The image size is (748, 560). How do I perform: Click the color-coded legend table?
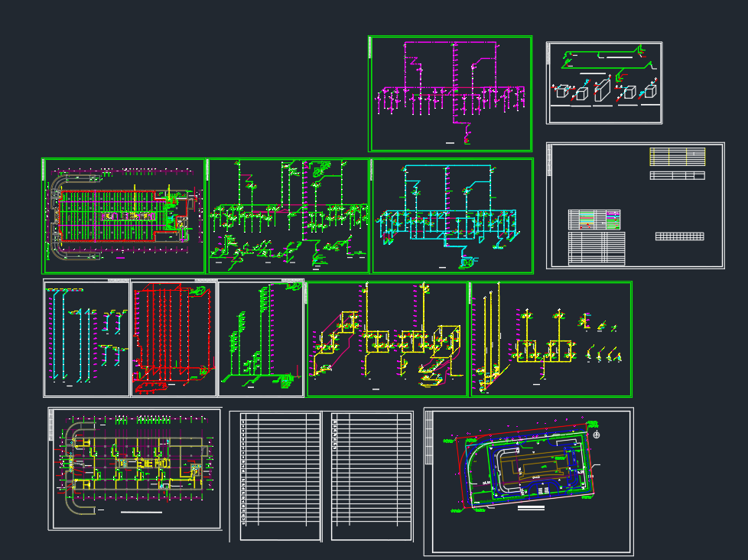(594, 220)
